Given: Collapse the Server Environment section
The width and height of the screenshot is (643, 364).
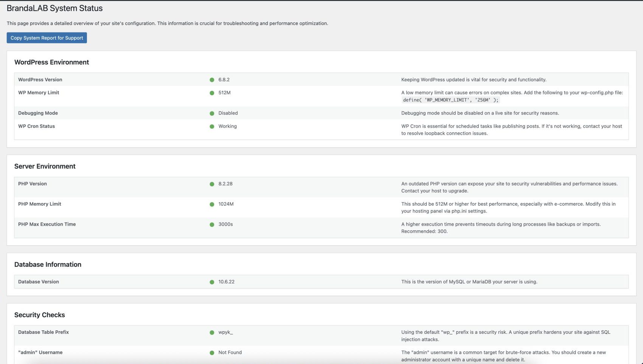Looking at the screenshot, I should pos(45,166).
